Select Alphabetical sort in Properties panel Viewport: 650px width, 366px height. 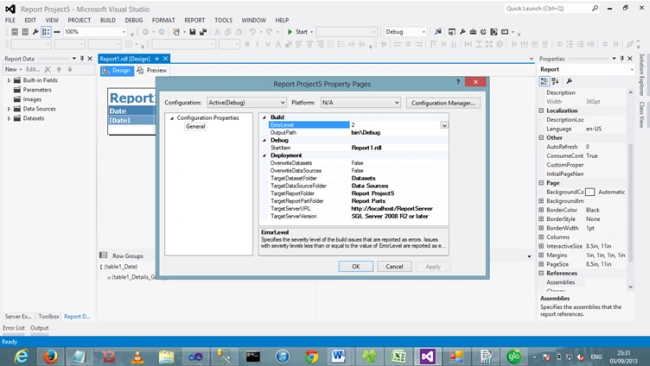555,81
